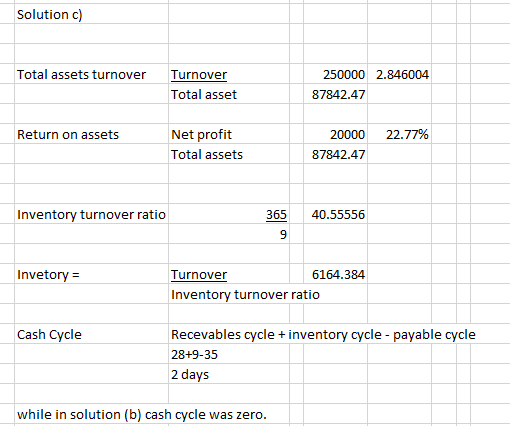Select the '28+9-35' cell

coord(229,354)
